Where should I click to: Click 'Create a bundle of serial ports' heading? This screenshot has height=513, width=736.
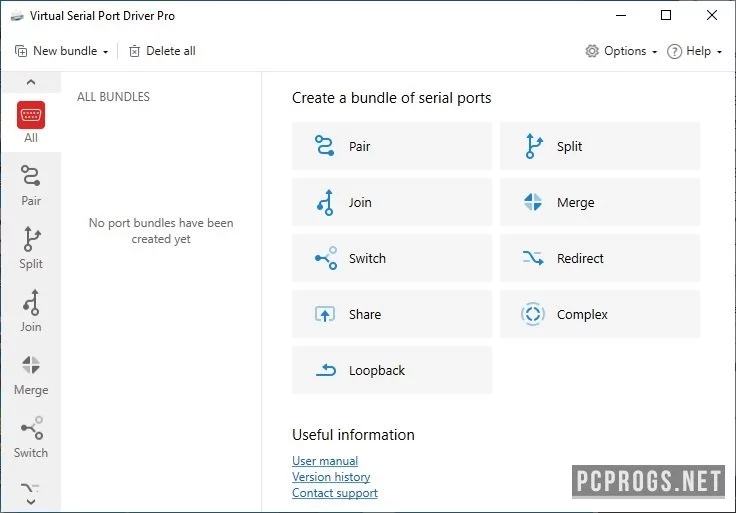pyautogui.click(x=391, y=98)
